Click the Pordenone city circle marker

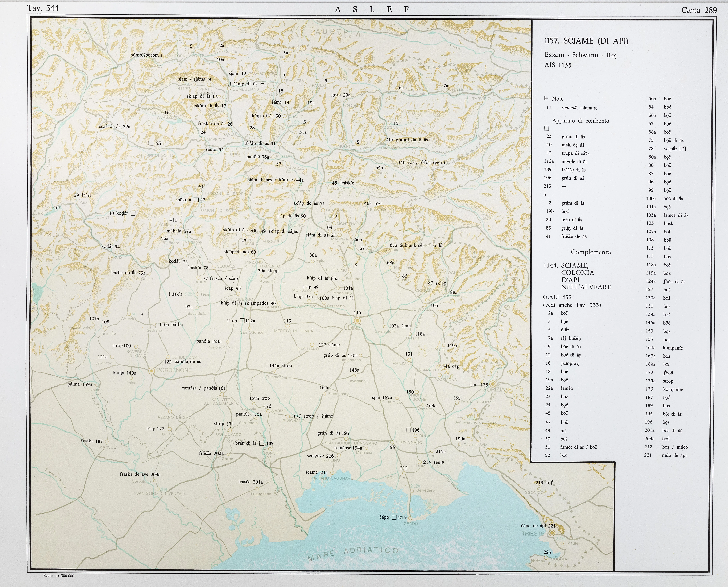152,371
